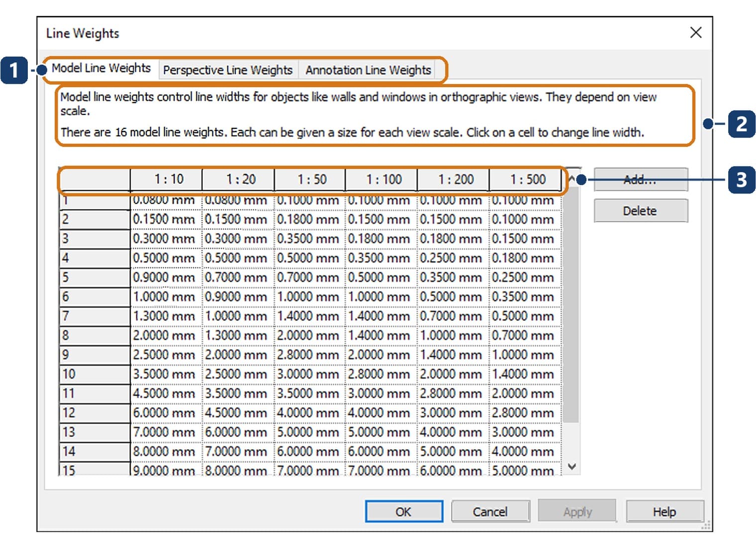
Task: Click row 3 cell under 1 : 50
Action: pyautogui.click(x=310, y=238)
